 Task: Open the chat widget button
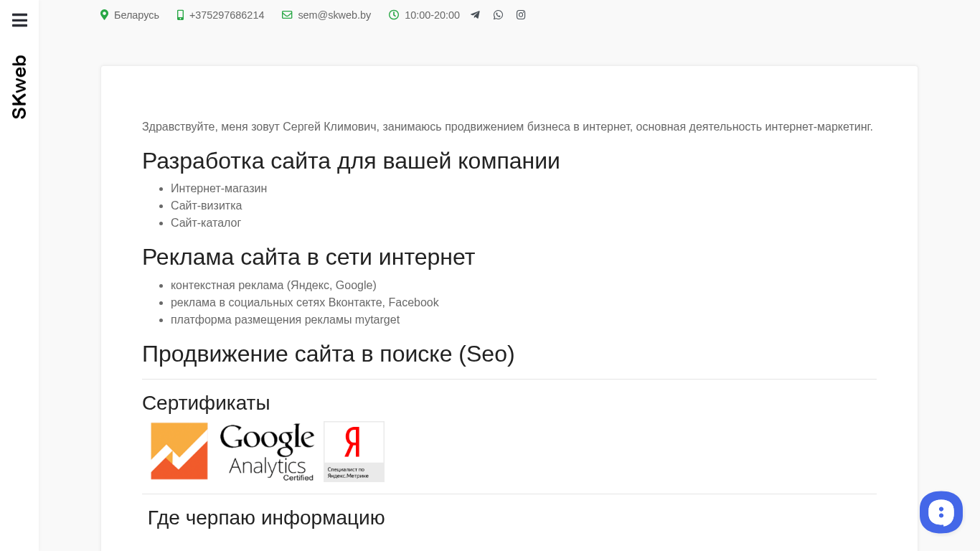click(941, 512)
